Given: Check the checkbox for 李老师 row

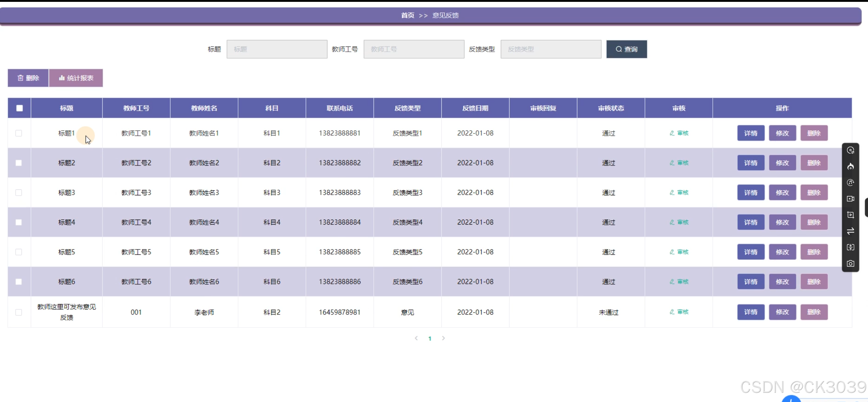Looking at the screenshot, I should (19, 312).
